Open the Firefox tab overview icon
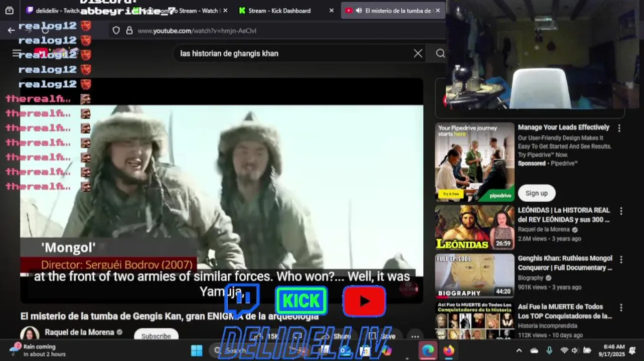This screenshot has width=644, height=361. 10,11
